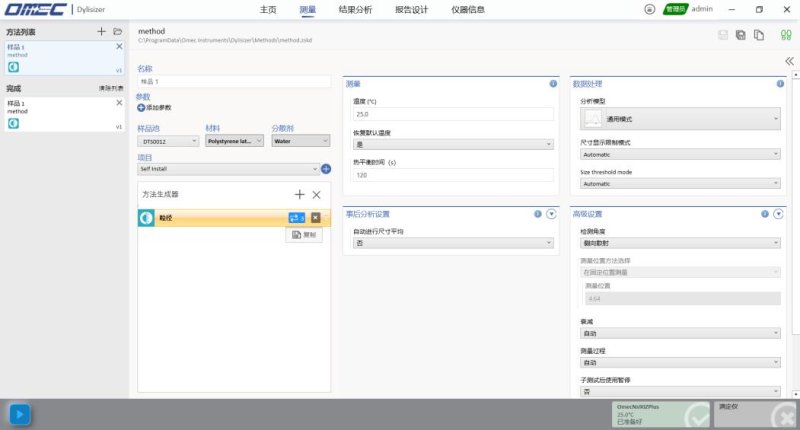Switch to the 结果分析 tab
Image resolution: width=800 pixels, height=430 pixels.
(x=355, y=9)
